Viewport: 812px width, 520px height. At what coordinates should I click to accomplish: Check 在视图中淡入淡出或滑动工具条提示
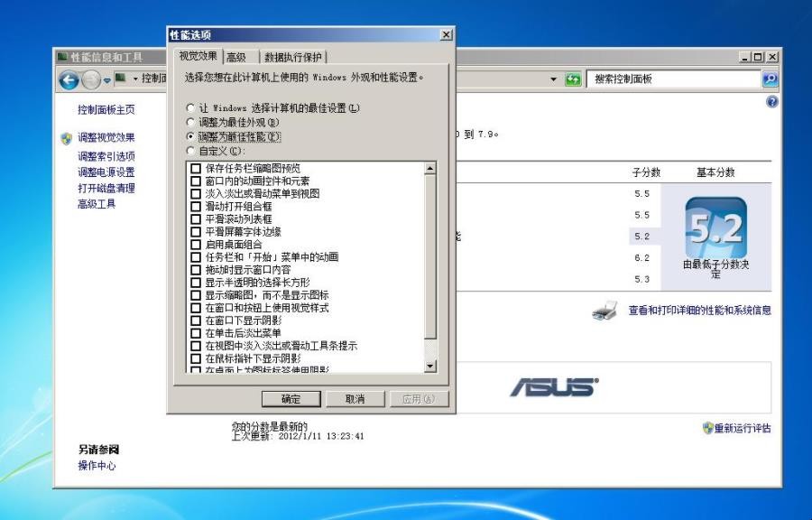point(196,346)
